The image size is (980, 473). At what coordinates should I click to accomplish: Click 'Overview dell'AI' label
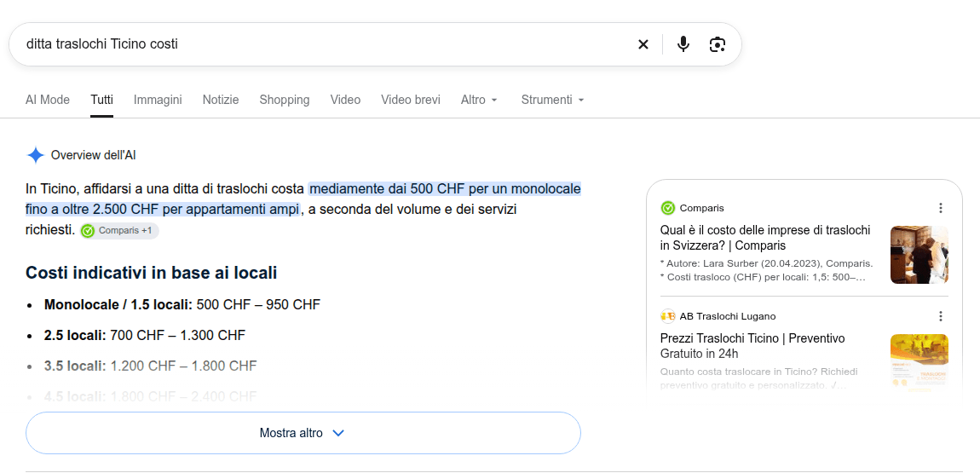point(93,155)
